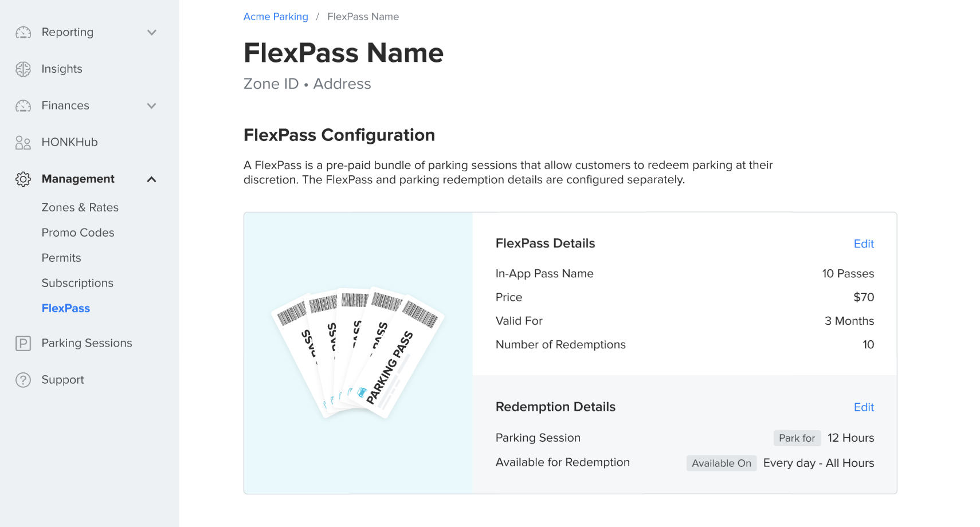Click the Insights brain icon
Viewport: 980px width, 527px height.
(23, 69)
